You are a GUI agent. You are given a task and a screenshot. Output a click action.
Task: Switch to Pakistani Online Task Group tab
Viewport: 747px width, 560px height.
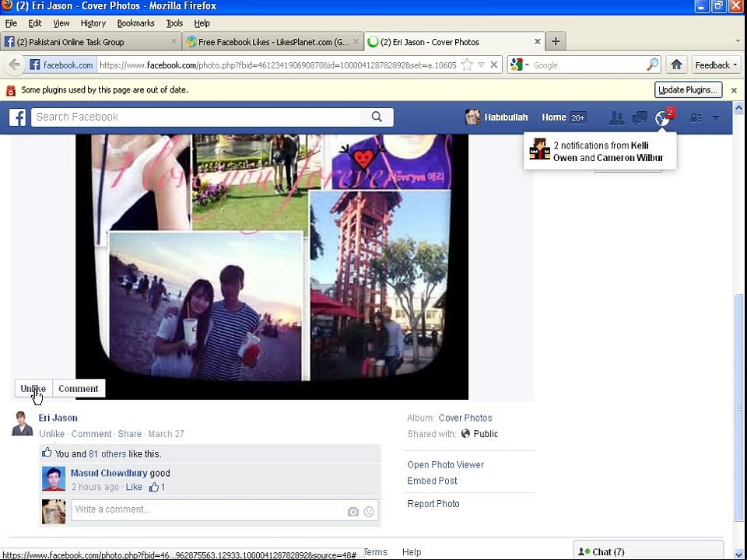point(90,42)
